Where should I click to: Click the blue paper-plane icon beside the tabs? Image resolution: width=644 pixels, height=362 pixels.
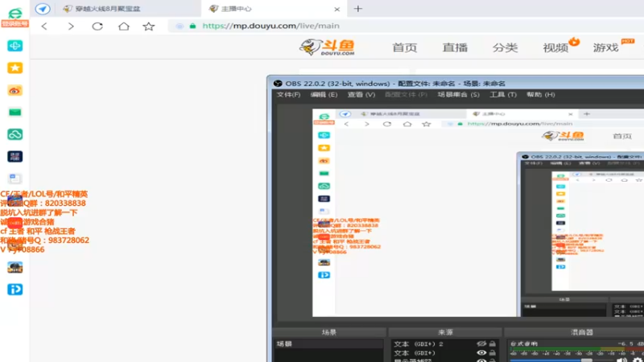43,9
